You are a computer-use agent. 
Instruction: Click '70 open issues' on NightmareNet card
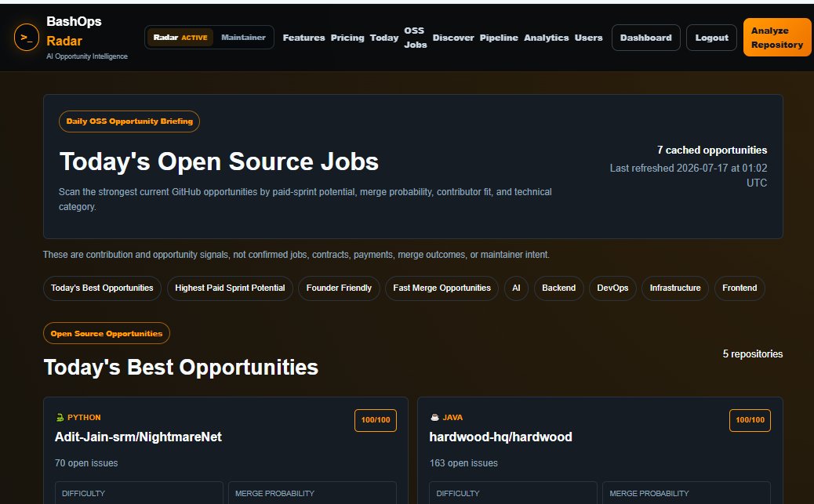(x=86, y=463)
